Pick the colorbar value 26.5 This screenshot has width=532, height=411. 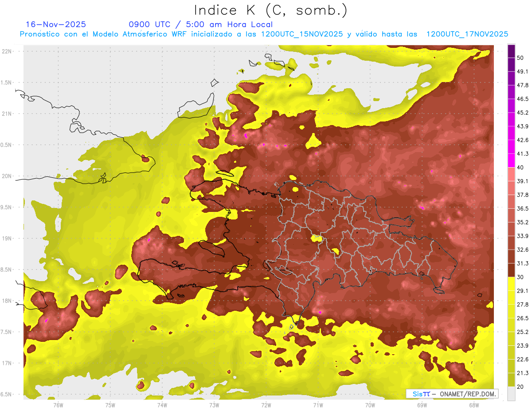[522, 318]
